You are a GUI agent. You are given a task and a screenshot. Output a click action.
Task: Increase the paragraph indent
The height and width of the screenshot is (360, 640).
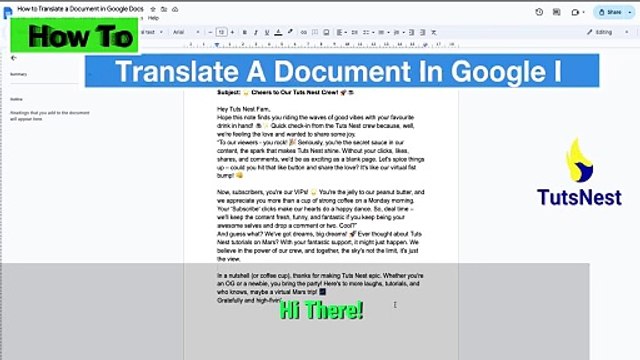click(422, 32)
